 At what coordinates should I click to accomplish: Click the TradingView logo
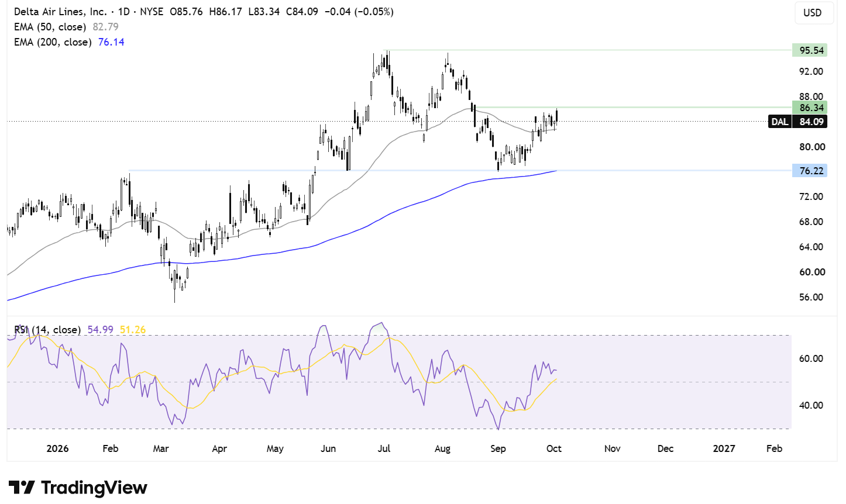click(78, 488)
